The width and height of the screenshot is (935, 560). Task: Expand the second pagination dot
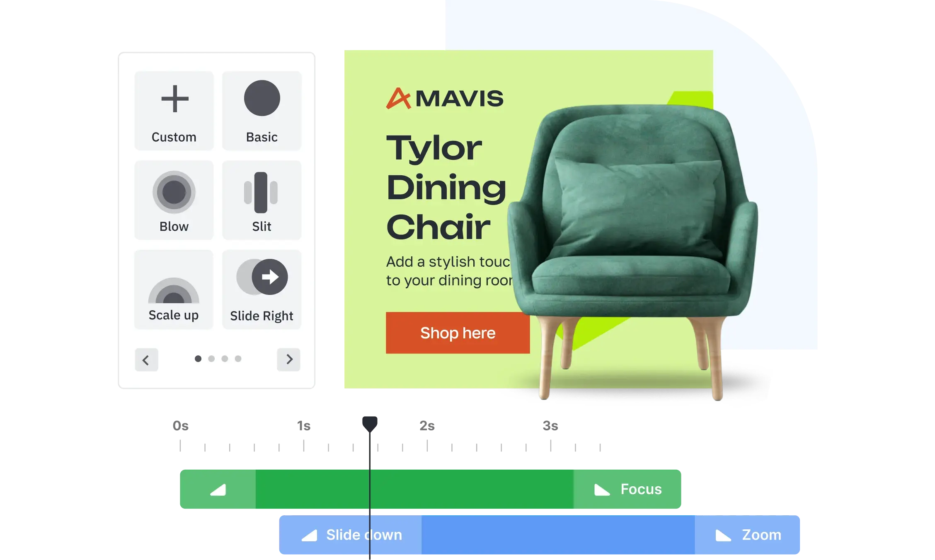point(211,359)
